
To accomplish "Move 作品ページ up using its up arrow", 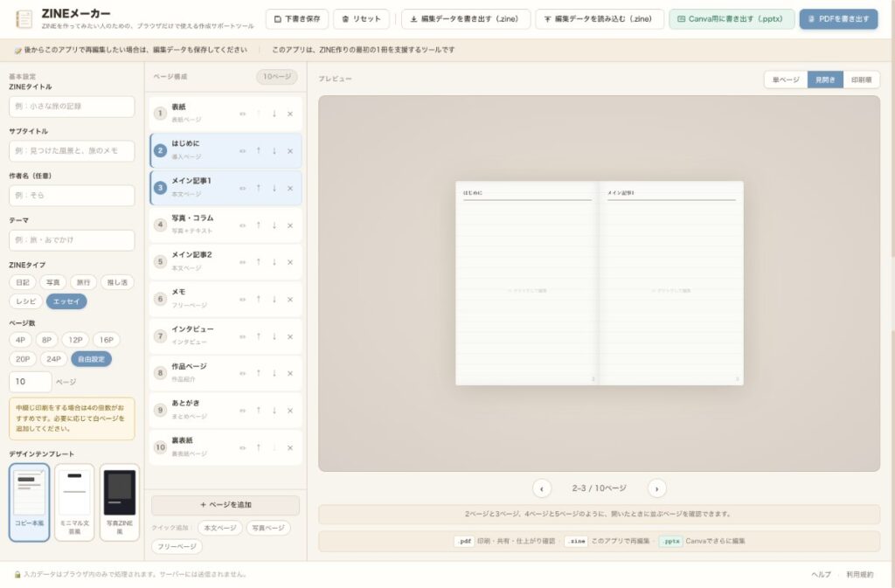I will (x=259, y=373).
